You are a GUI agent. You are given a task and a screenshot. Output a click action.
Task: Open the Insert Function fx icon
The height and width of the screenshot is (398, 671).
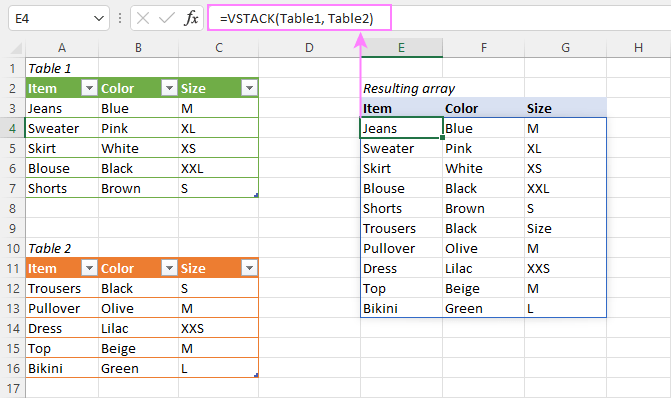pos(191,18)
